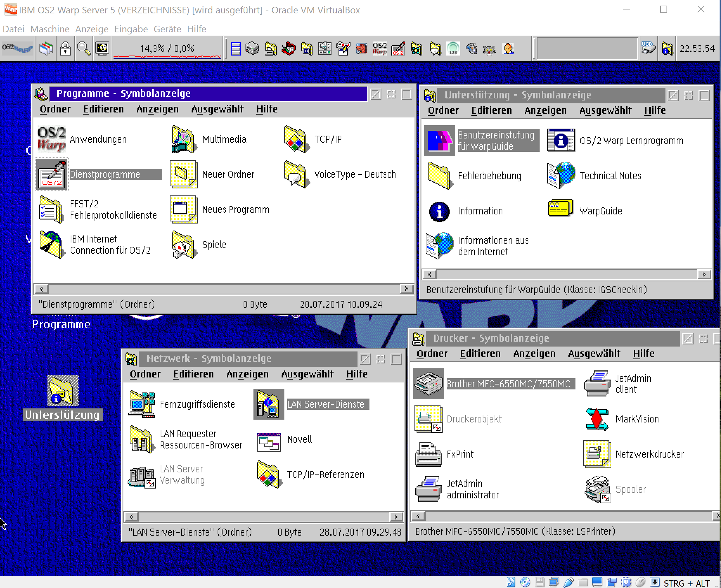Select the Neues Programm template icon
Viewport: 721px width, 588px height.
coord(184,209)
